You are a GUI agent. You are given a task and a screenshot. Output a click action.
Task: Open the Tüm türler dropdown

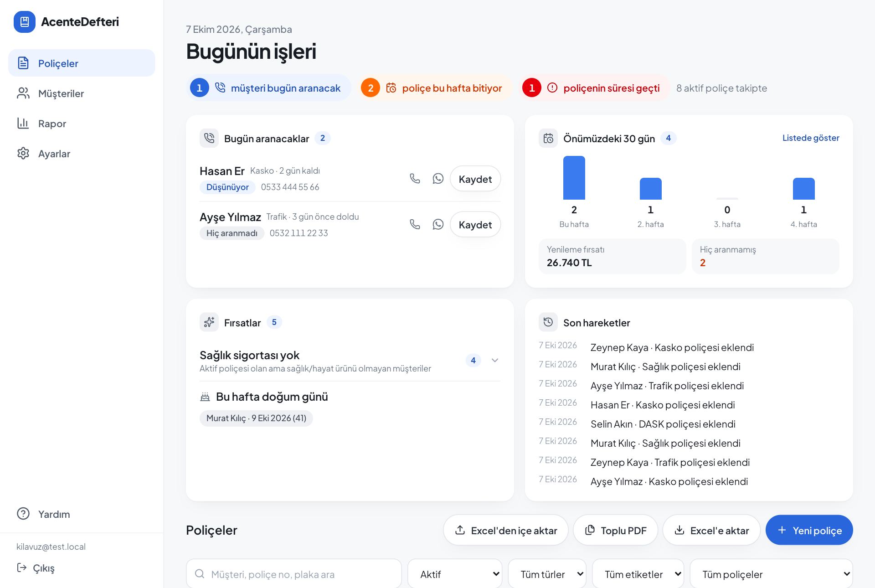tap(547, 574)
